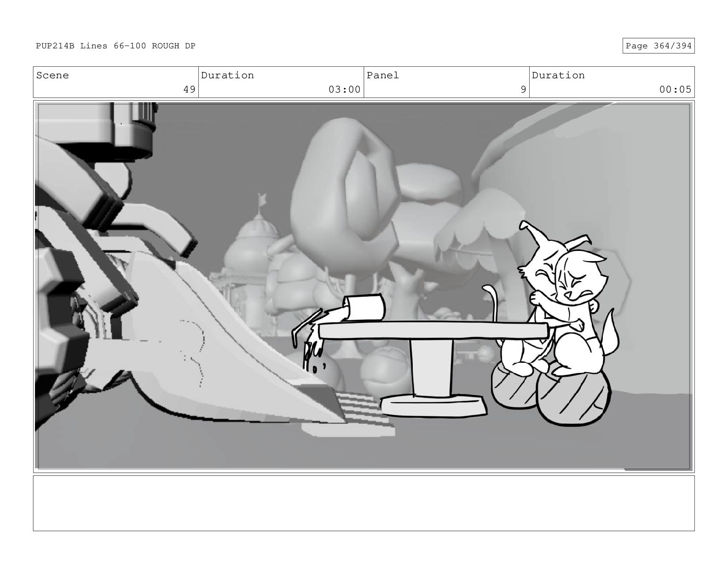The height and width of the screenshot is (564, 728).
Task: Click the header text 'PUP214B Lines 66-100 ROUGH DP'
Action: (116, 46)
